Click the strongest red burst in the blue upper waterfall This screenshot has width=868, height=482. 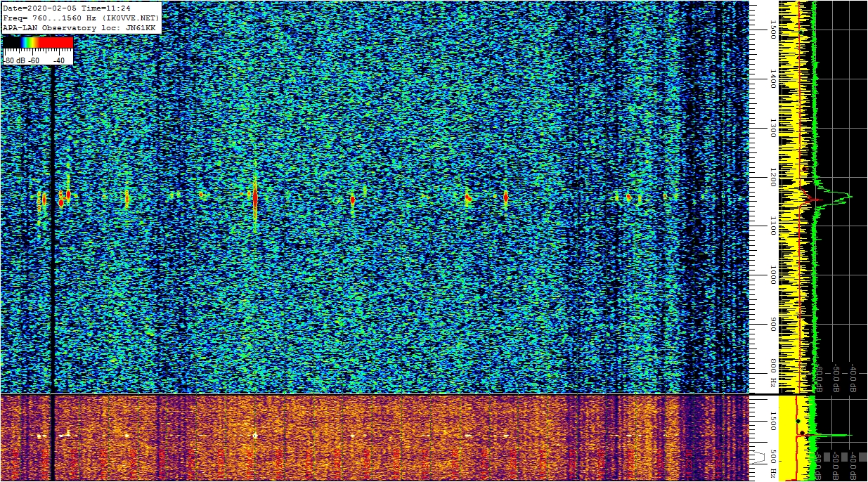(255, 197)
